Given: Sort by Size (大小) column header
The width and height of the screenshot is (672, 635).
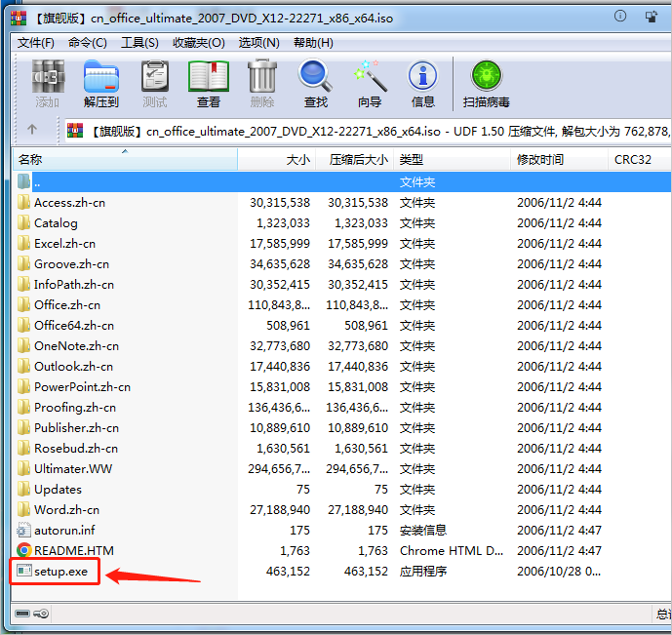Looking at the screenshot, I should point(277,159).
